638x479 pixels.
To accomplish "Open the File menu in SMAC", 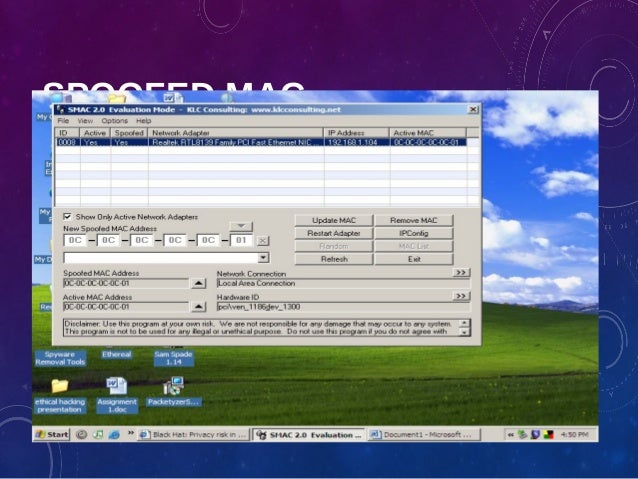I will tap(62, 120).
